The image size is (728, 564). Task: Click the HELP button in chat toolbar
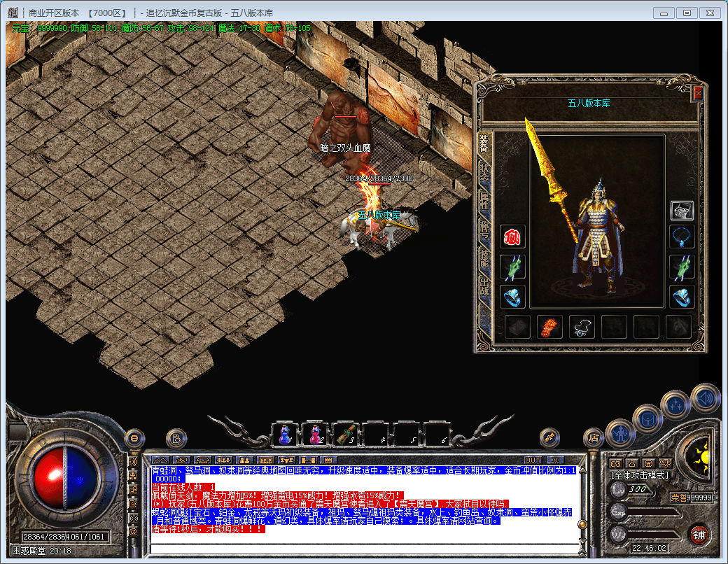(265, 460)
